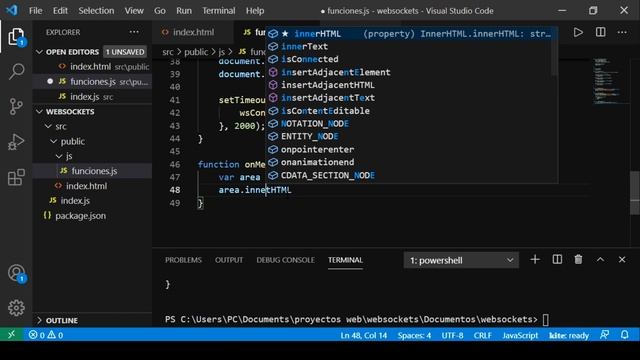This screenshot has height=360, width=640.
Task: Create a new terminal with plus icon
Action: pyautogui.click(x=535, y=260)
